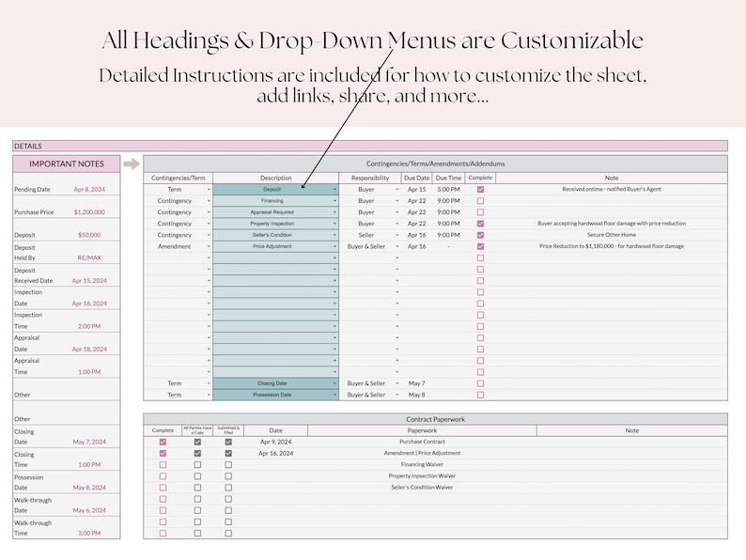The image size is (746, 560).
Task: Open Buyer responsibility drop-down in the Financing row
Action: 397,201
